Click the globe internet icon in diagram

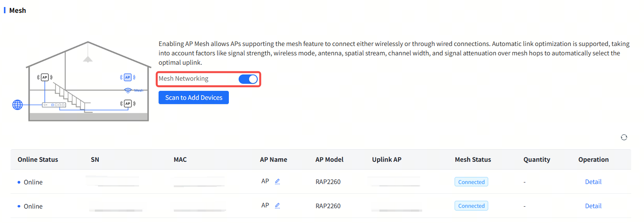click(x=18, y=105)
